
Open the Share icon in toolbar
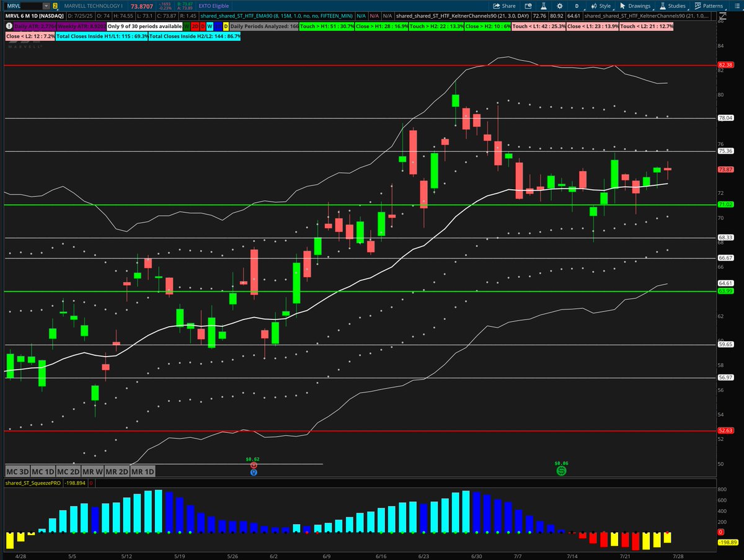[496, 6]
